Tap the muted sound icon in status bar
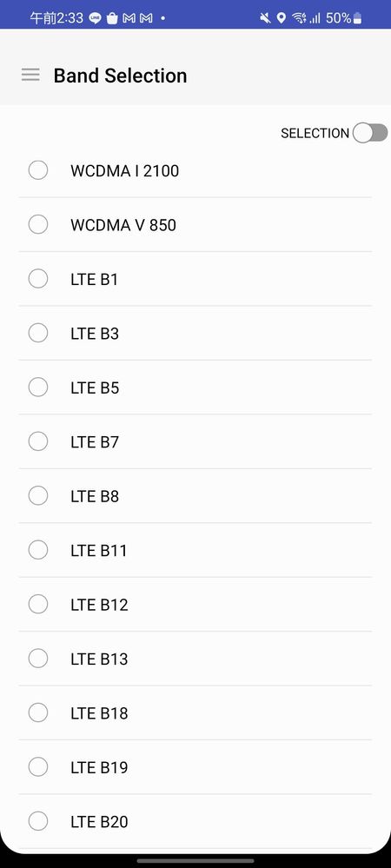Viewport: 391px width, 868px height. click(265, 19)
